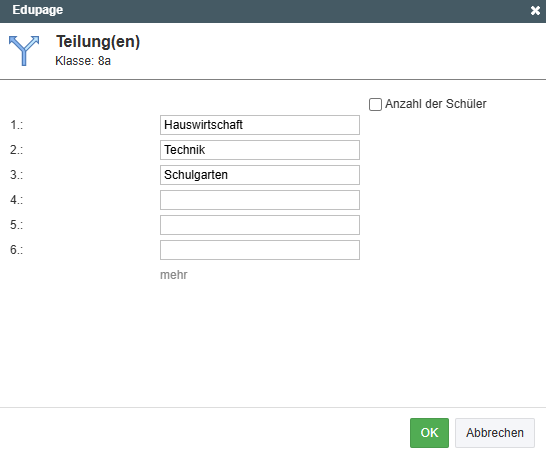
Task: Select the empty fifth division field
Action: click(260, 225)
